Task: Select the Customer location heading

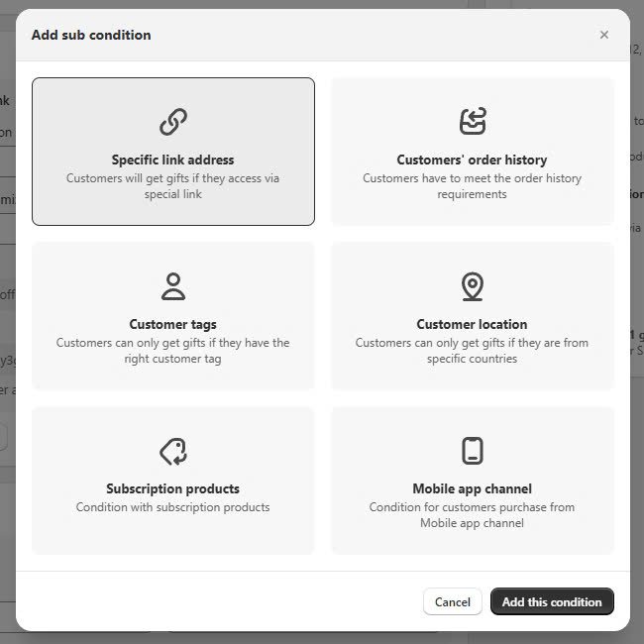Action: [x=472, y=324]
